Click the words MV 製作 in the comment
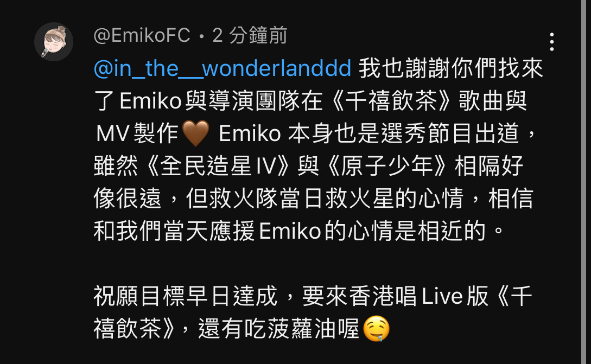Viewport: 591px width, 364px height. pyautogui.click(x=137, y=133)
